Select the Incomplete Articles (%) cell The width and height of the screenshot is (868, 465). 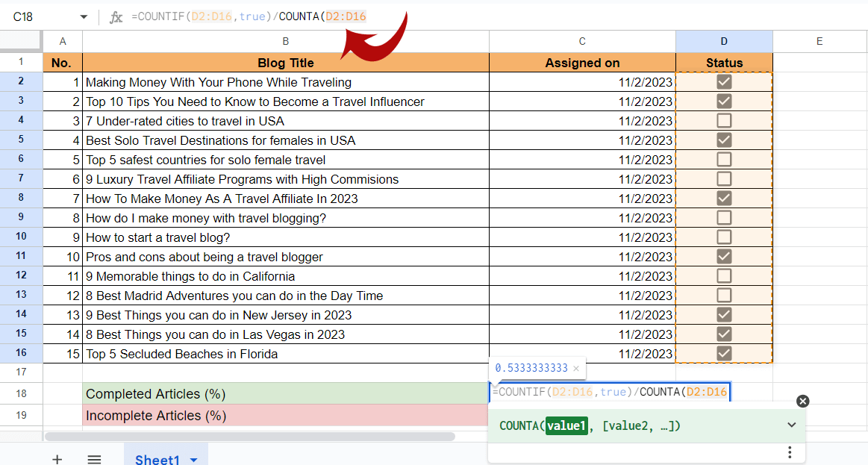pos(286,415)
